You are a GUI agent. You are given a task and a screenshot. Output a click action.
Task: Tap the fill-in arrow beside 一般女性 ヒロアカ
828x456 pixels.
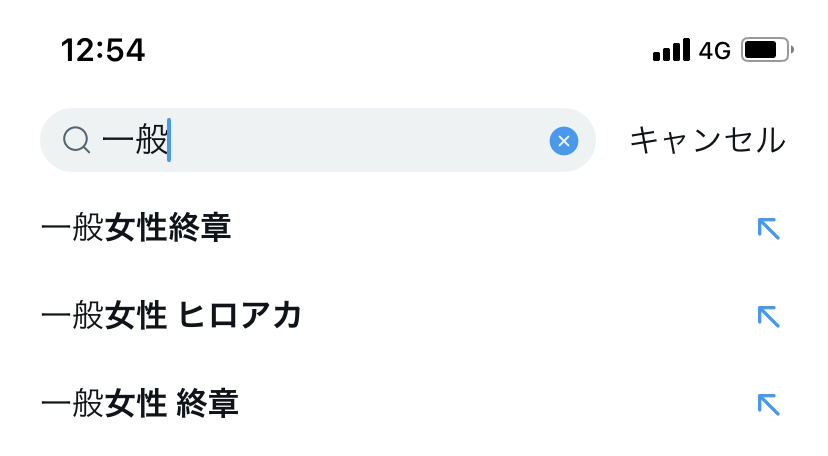tap(768, 317)
